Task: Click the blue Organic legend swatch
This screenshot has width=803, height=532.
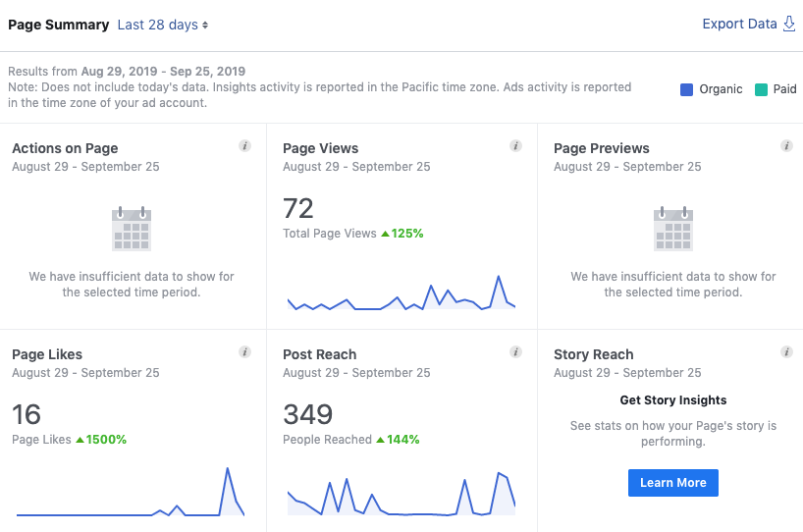Action: tap(687, 89)
